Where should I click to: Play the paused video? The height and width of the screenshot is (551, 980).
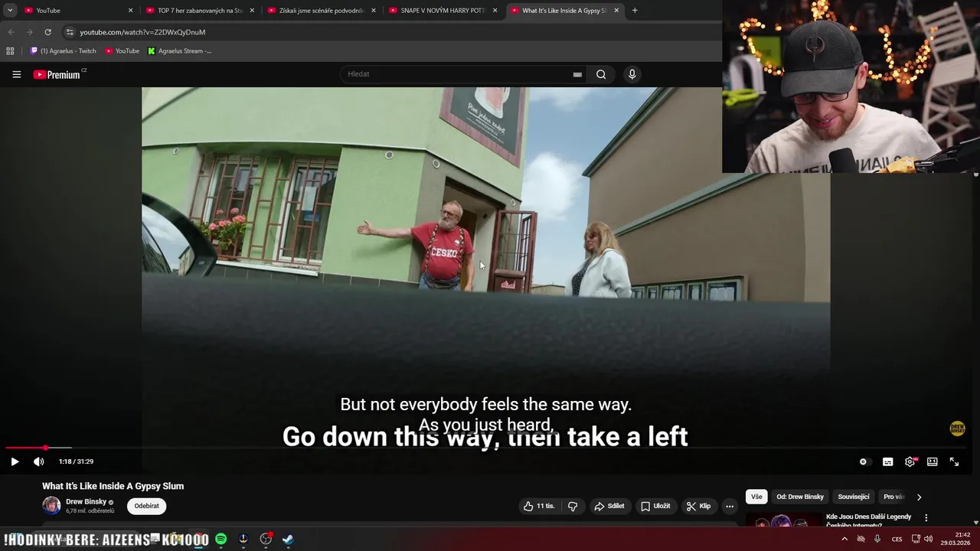pyautogui.click(x=15, y=461)
